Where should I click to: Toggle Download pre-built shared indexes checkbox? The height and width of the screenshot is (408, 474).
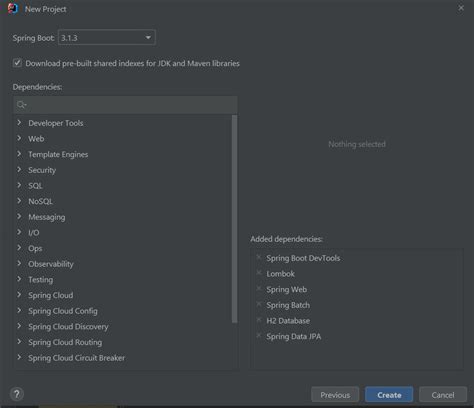click(17, 63)
